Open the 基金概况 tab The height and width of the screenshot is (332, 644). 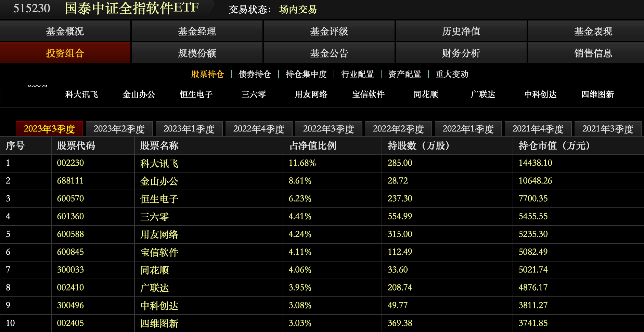(65, 31)
